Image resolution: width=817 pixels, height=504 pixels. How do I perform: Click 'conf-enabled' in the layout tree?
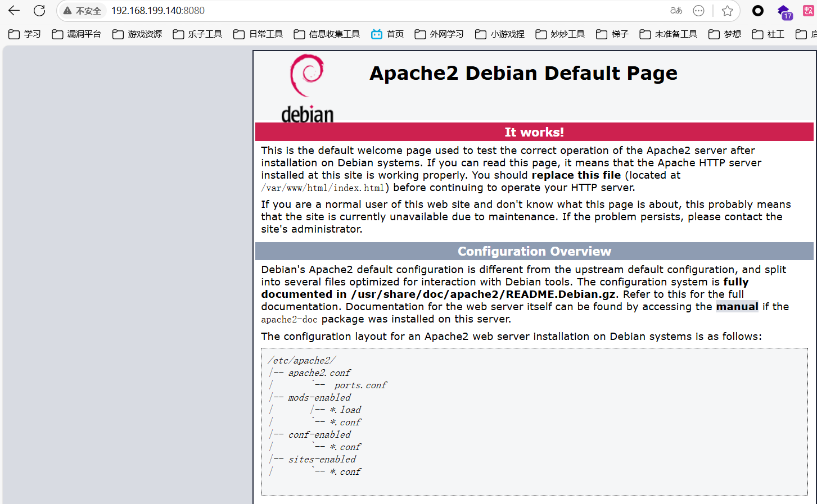coord(319,435)
